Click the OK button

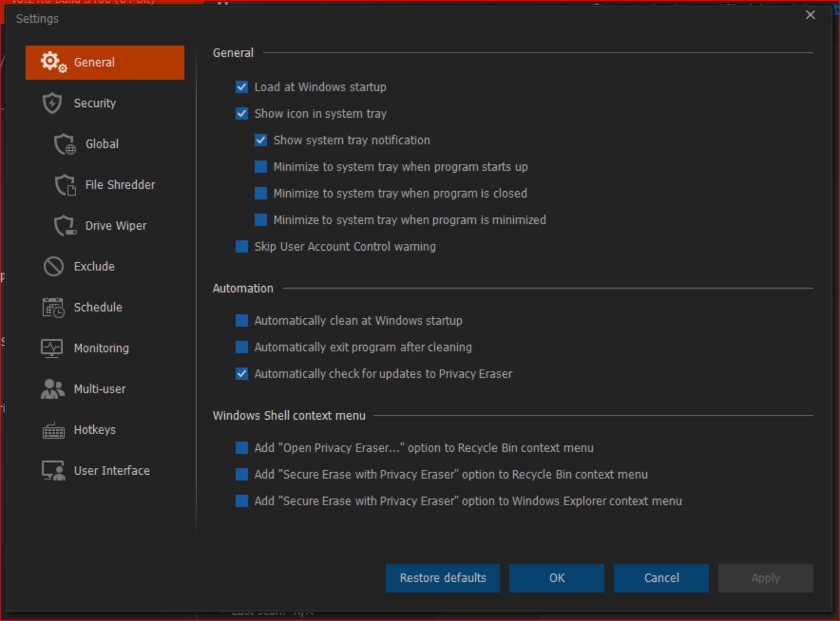coord(557,578)
